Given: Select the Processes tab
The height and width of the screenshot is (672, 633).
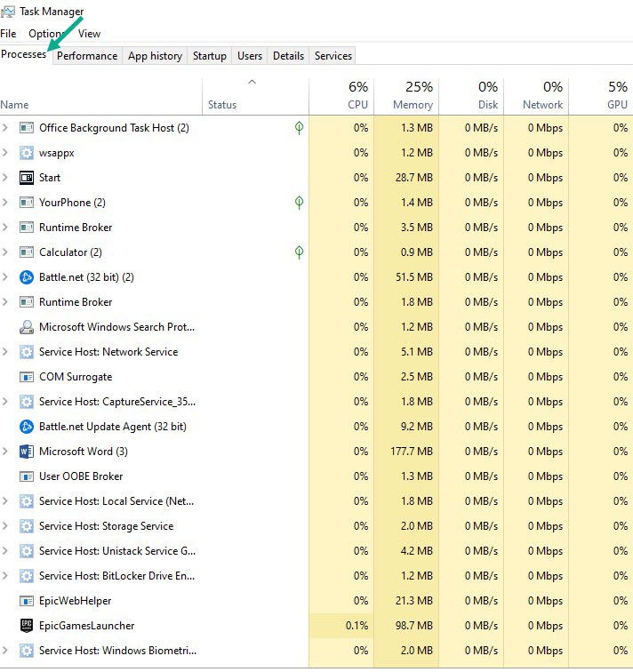Looking at the screenshot, I should [x=24, y=54].
